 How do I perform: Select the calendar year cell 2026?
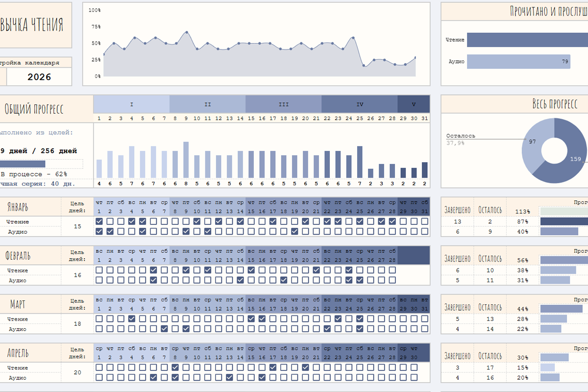tap(39, 77)
